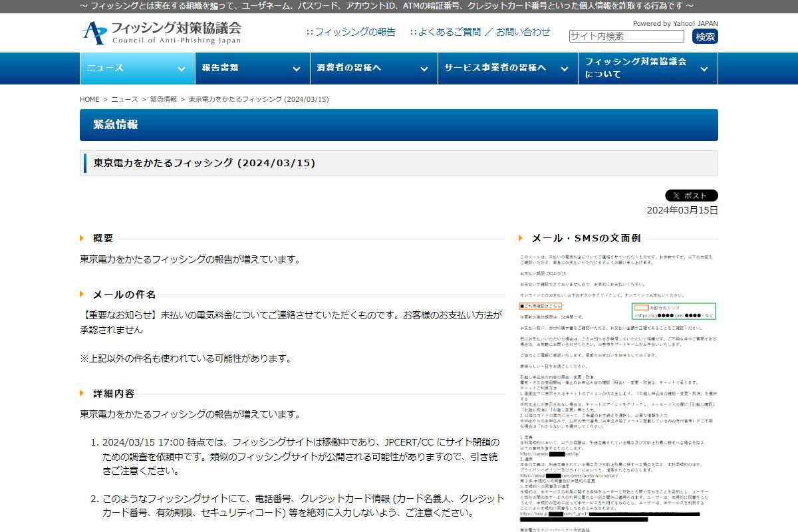Image resolution: width=798 pixels, height=532 pixels.
Task: Open フィッシング対策協議会について menu tab
Action: click(648, 68)
